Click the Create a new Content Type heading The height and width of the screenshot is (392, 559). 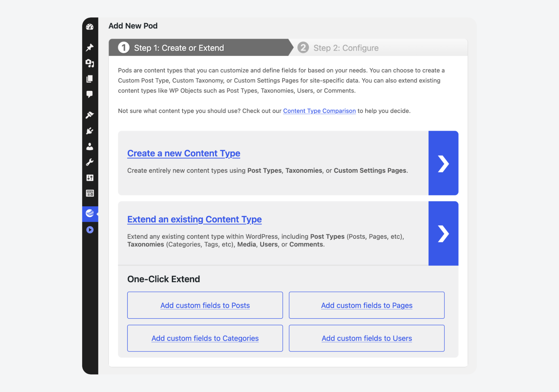click(183, 153)
